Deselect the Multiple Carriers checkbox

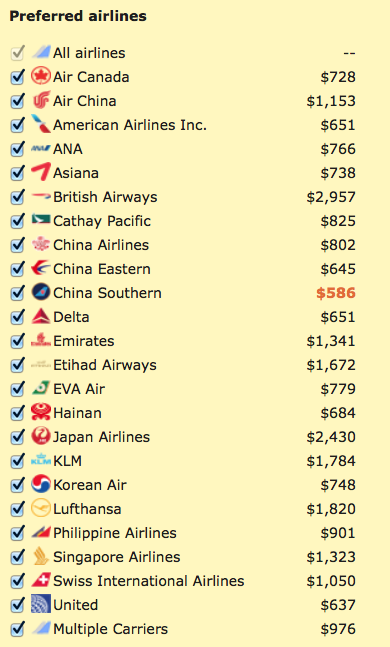(17, 629)
